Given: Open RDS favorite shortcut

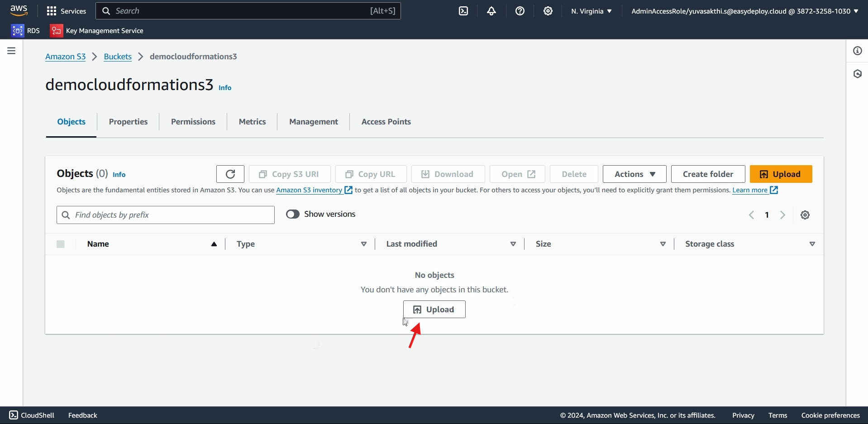Looking at the screenshot, I should pos(25,30).
